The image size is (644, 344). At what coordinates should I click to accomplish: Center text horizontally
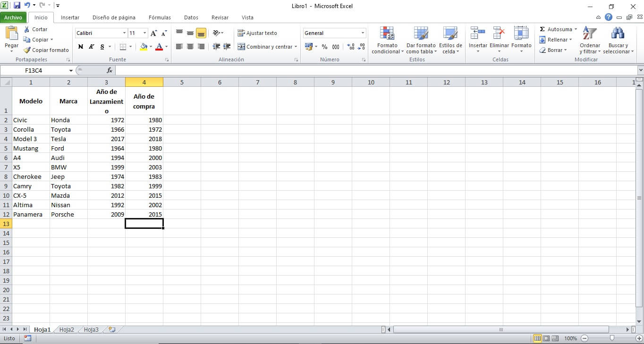point(190,47)
